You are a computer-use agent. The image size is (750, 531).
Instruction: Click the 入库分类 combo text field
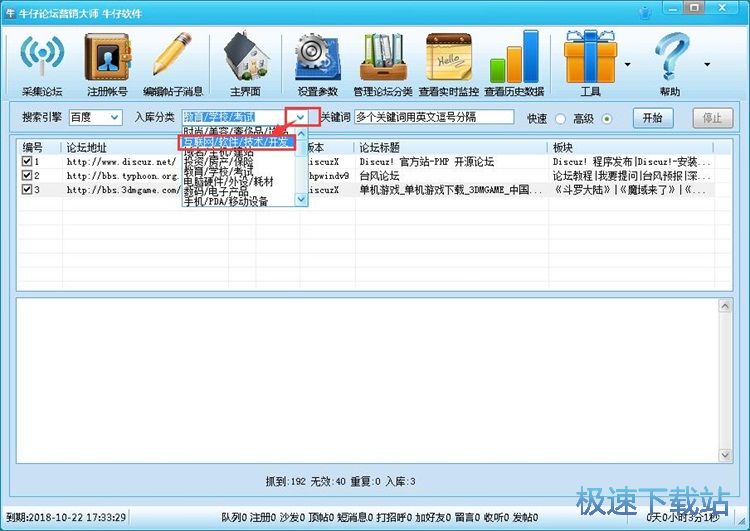point(237,117)
